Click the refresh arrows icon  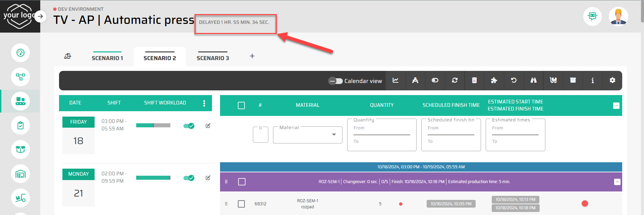(454, 80)
